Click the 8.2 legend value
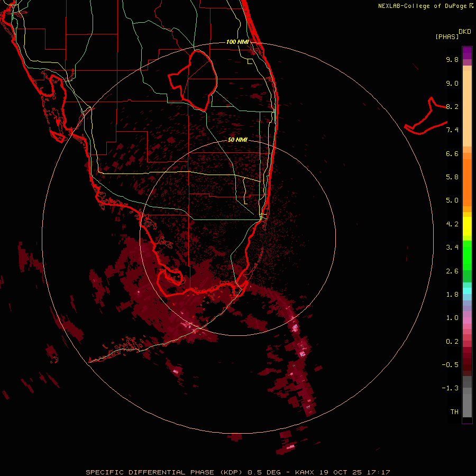 pos(452,106)
